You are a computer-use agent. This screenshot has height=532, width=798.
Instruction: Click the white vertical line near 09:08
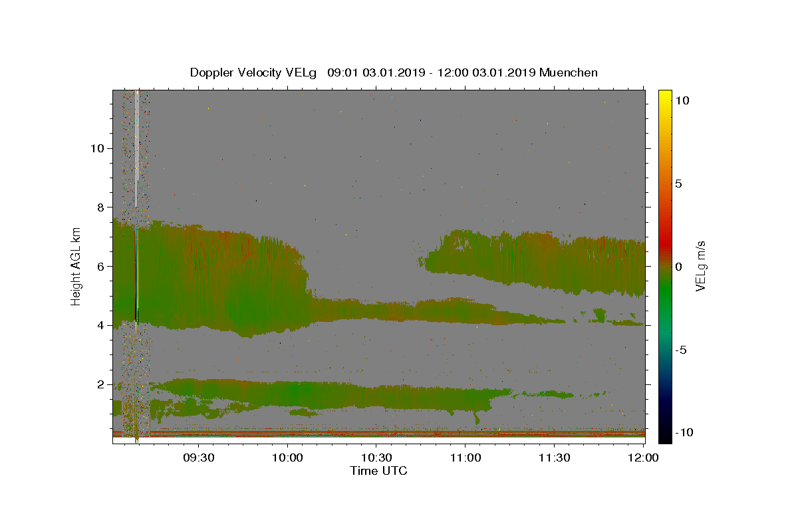point(136,148)
